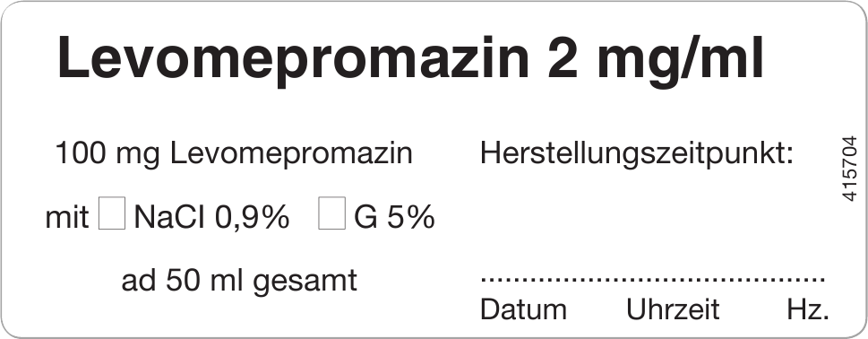868x339 pixels.
Task: Click the vertical number 415704
Action: 849,169
